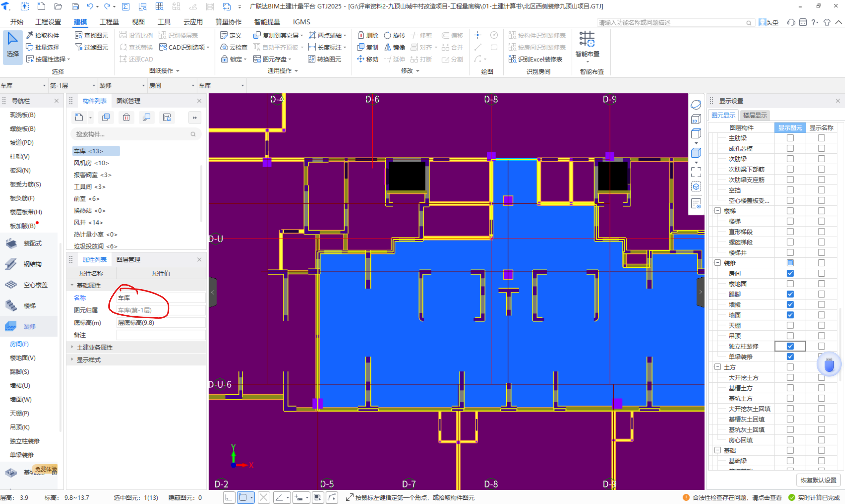
Task: Click the full-screen extents icon beside canvas
Action: click(x=696, y=172)
